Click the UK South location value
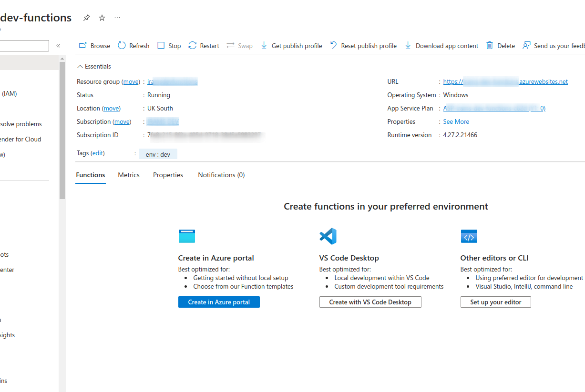This screenshot has width=585, height=392. [160, 109]
